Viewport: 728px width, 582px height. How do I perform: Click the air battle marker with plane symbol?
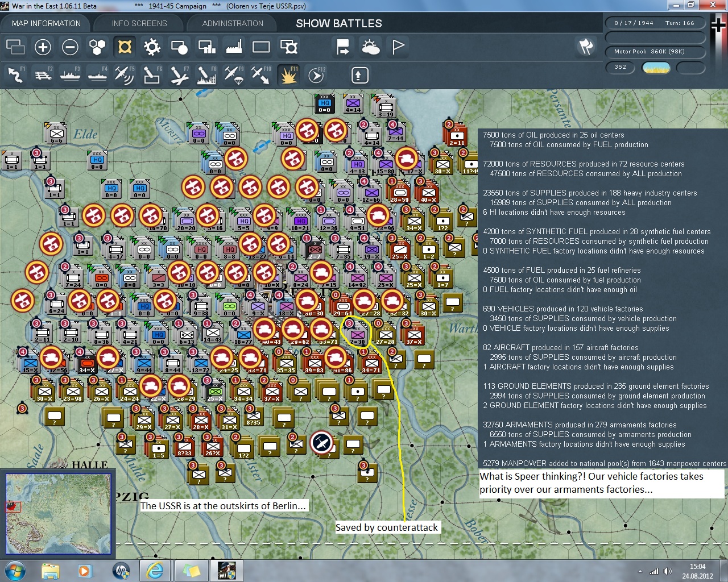(321, 443)
